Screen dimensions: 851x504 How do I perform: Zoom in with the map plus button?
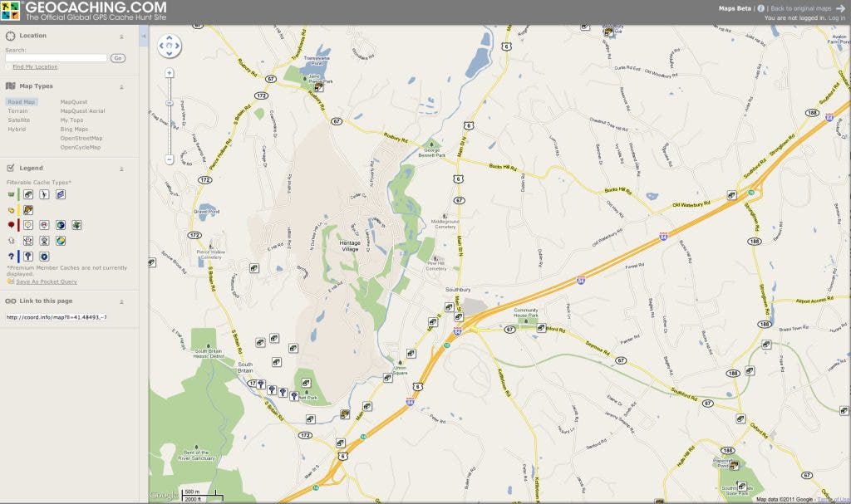[x=170, y=73]
